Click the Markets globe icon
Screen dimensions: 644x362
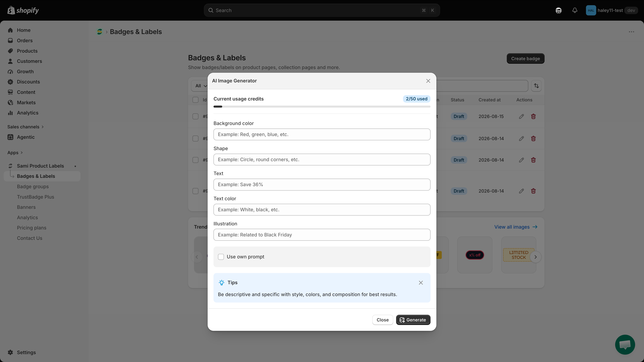tap(10, 102)
